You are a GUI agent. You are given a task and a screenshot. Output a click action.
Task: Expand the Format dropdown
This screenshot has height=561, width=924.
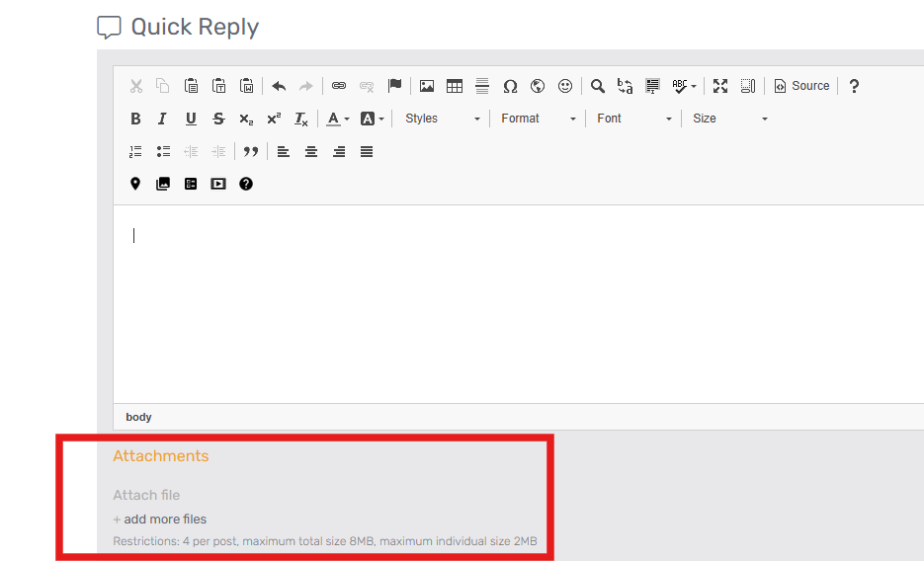tap(538, 119)
